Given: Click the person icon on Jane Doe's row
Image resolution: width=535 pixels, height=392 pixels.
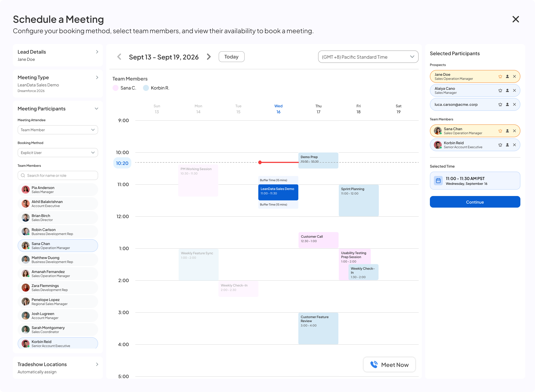Looking at the screenshot, I should pyautogui.click(x=507, y=76).
